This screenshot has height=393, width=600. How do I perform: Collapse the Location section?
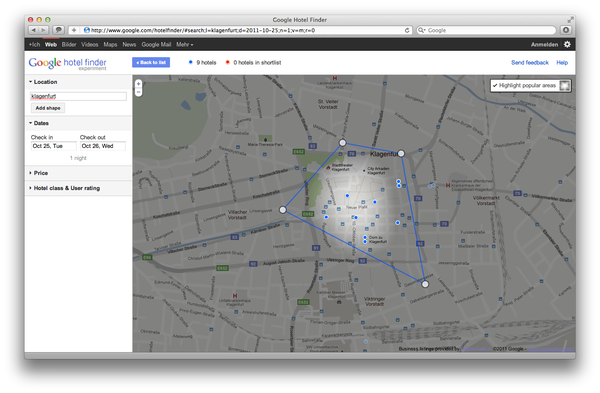tap(43, 82)
